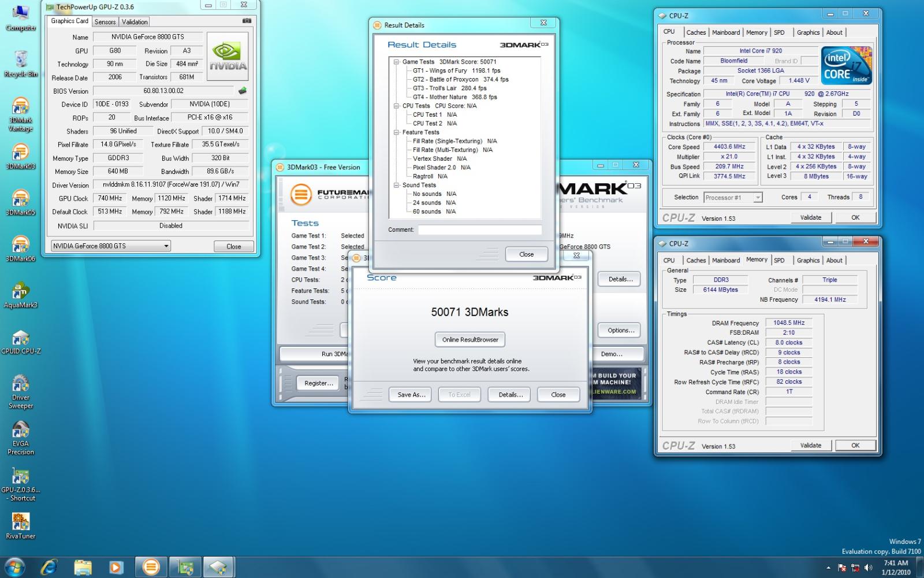Open the Recycle Bin desktop icon
924x578 pixels.
point(20,64)
